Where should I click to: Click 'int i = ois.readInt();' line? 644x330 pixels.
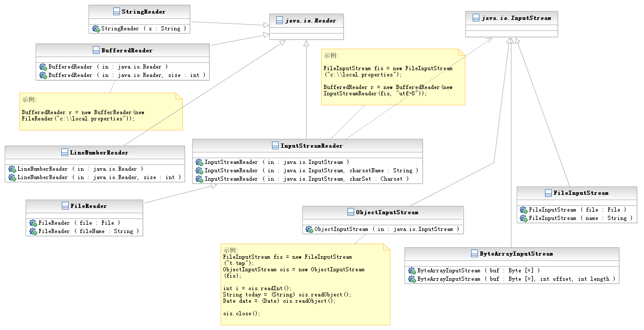pos(257,289)
